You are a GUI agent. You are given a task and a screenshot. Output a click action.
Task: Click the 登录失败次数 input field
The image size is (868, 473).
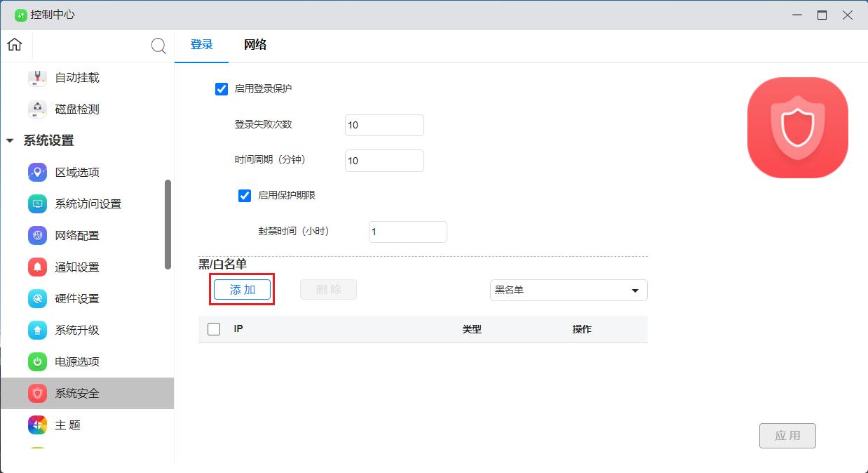384,126
